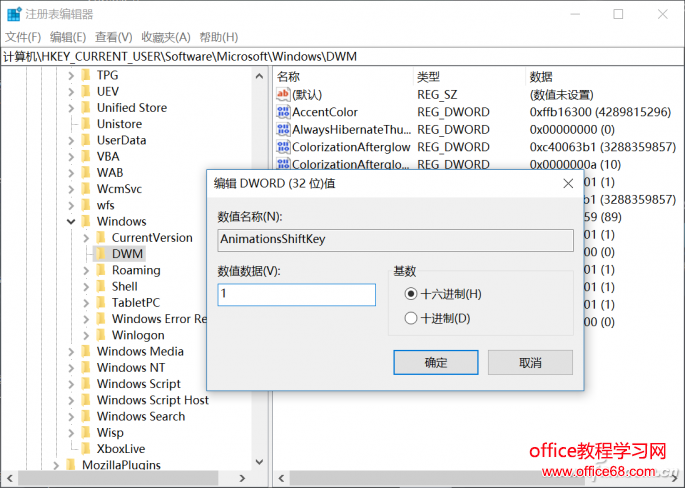Click the 数值数据 input field
Viewport: 685px width, 488px height.
[297, 294]
